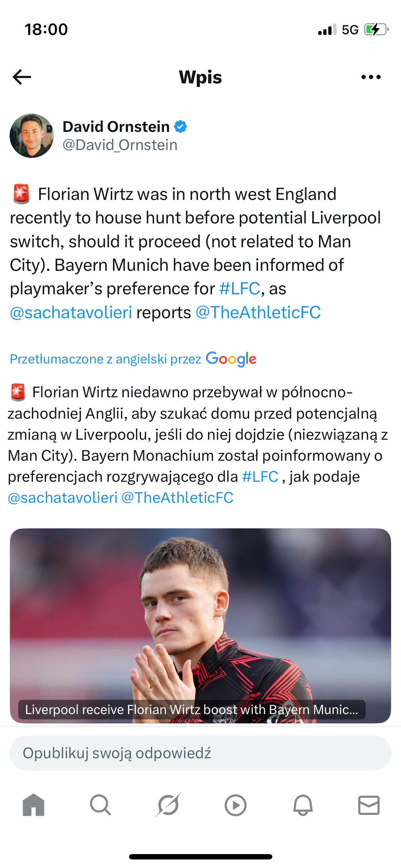Tap the blue verified badge
This screenshot has height=868, width=401.
coord(180,127)
